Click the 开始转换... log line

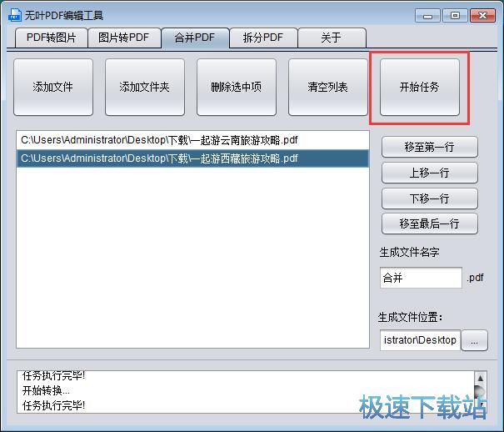46,390
